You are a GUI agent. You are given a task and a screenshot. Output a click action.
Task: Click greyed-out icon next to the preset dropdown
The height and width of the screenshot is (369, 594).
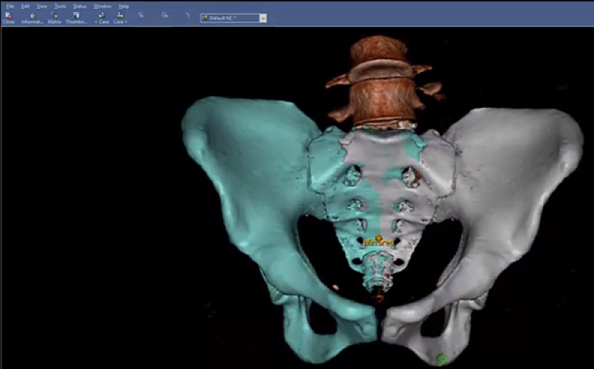coord(187,15)
